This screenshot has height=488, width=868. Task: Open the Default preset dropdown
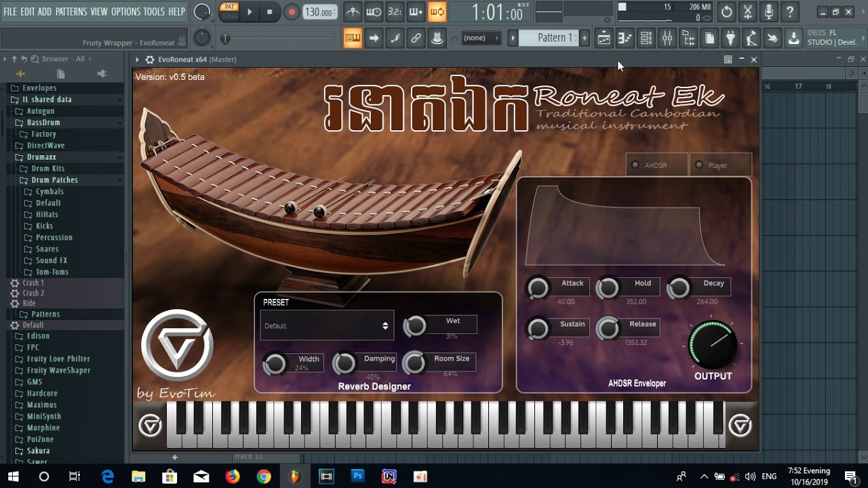[x=327, y=325]
